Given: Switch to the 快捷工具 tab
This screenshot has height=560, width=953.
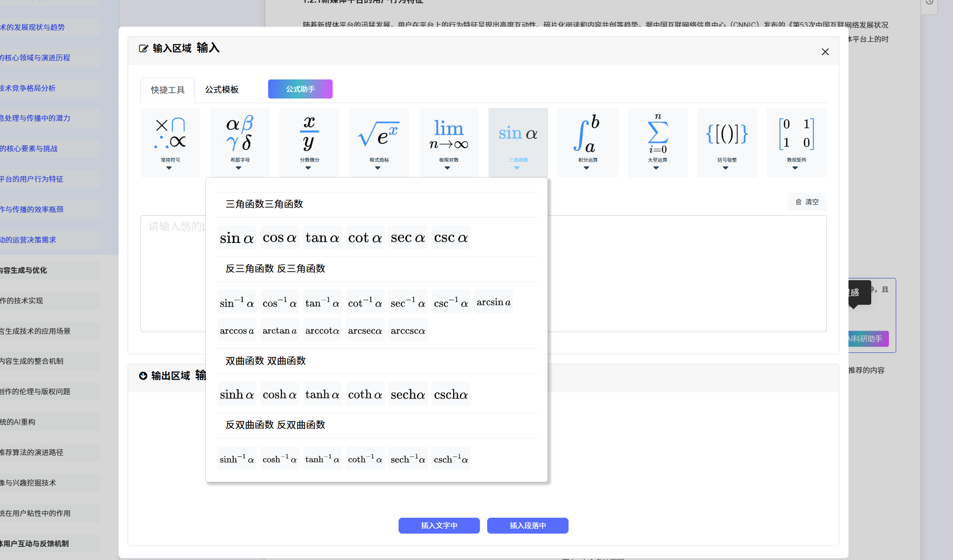Looking at the screenshot, I should pyautogui.click(x=168, y=90).
